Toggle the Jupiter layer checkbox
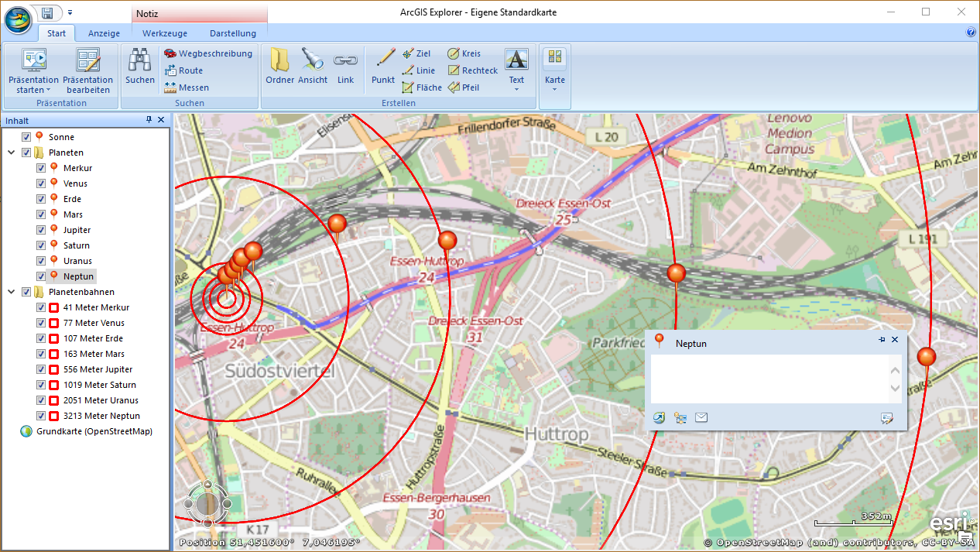Viewport: 980px width, 552px height. click(x=42, y=230)
